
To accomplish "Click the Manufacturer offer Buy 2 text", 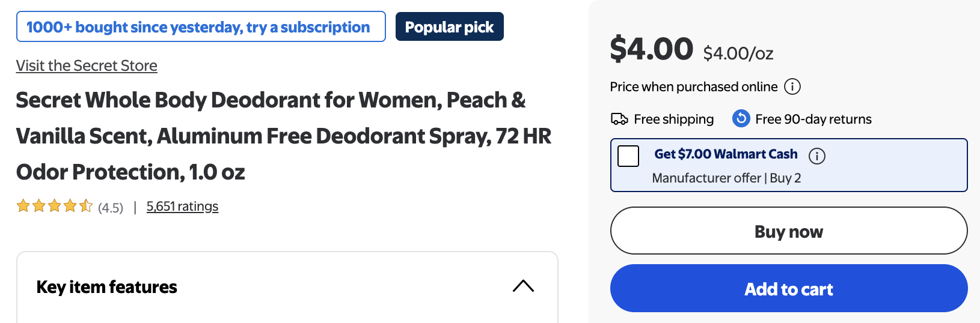I will (726, 178).
